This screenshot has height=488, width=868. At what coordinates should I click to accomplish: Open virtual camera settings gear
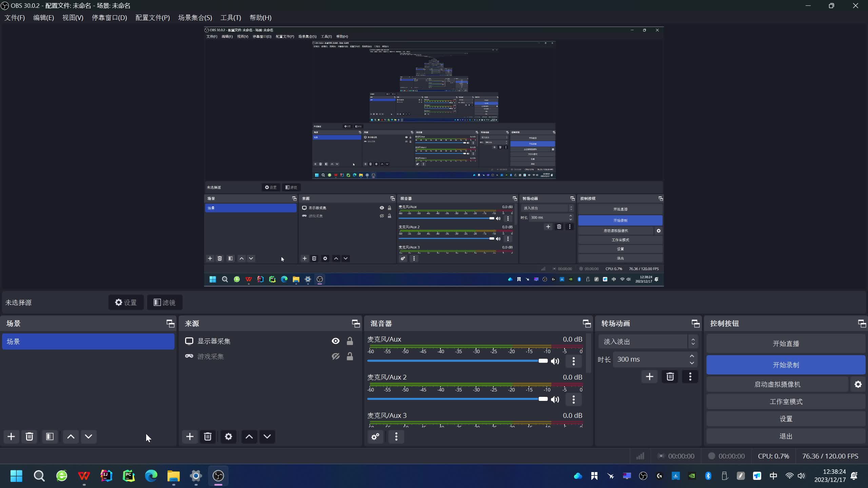(x=858, y=384)
